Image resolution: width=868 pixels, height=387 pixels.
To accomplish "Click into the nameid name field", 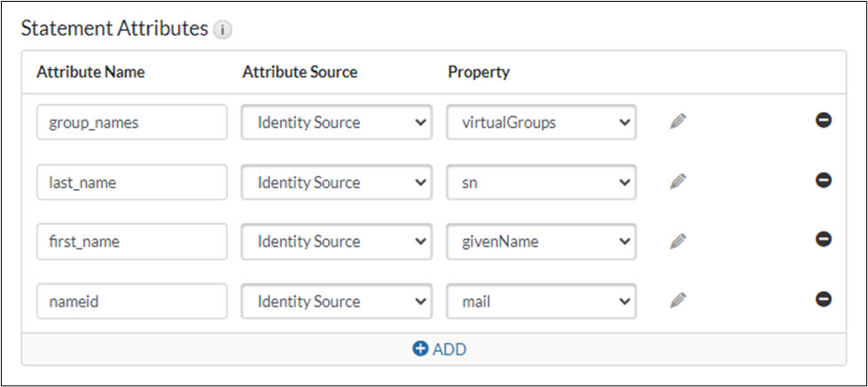I will pos(132,301).
